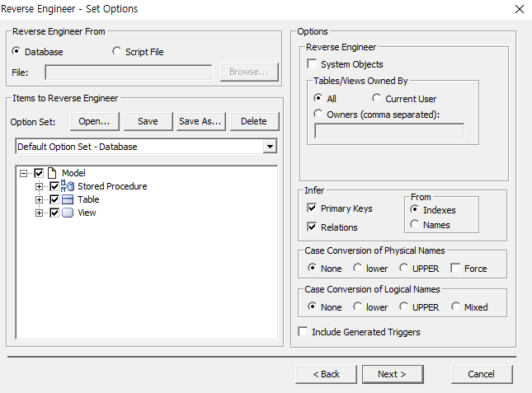532x393 pixels.
Task: Select All under Tables/Views Owned By
Action: 318,98
